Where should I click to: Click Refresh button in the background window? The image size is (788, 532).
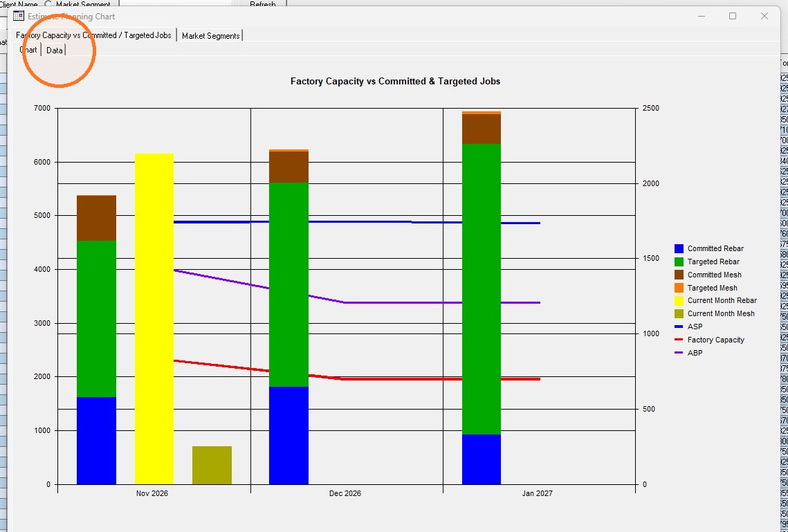[x=262, y=4]
